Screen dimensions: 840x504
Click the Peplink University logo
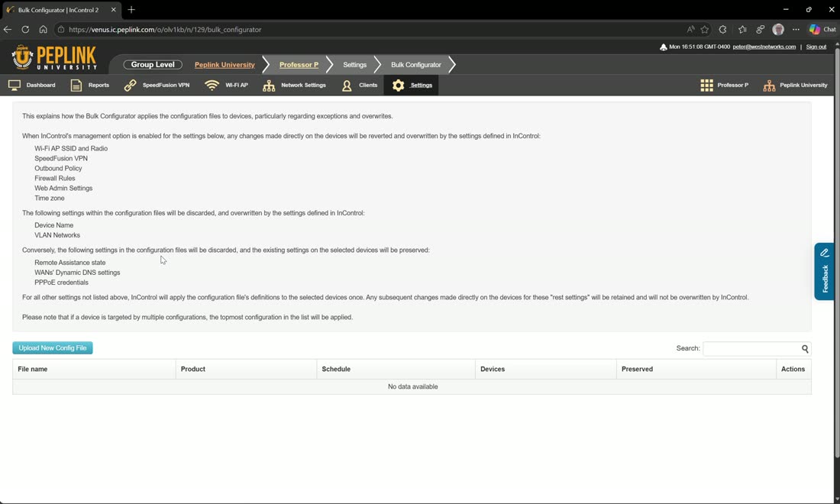coord(54,57)
